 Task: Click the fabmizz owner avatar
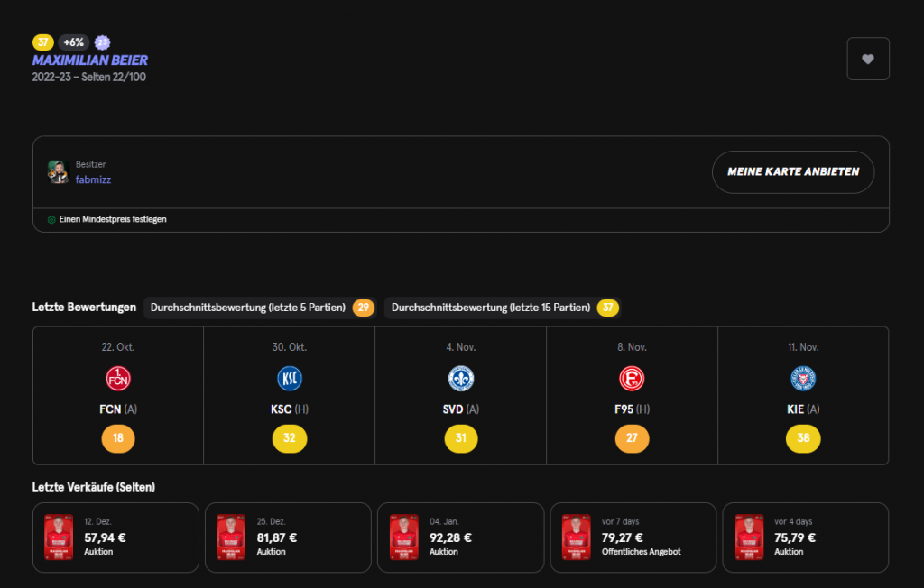coord(58,172)
